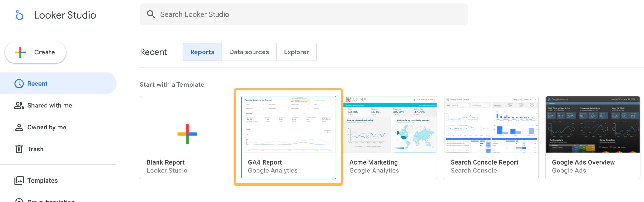Switch to the Reports tab
This screenshot has width=644, height=202.
pos(202,52)
